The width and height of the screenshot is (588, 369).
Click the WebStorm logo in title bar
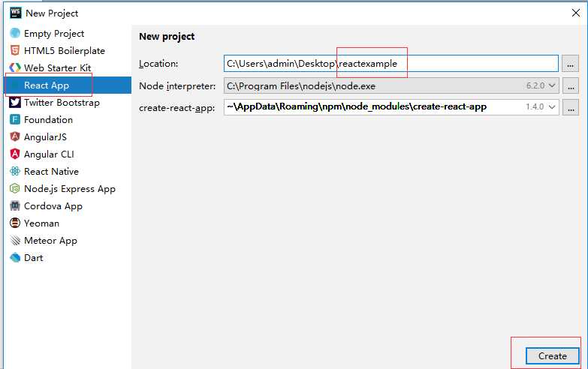[x=15, y=13]
